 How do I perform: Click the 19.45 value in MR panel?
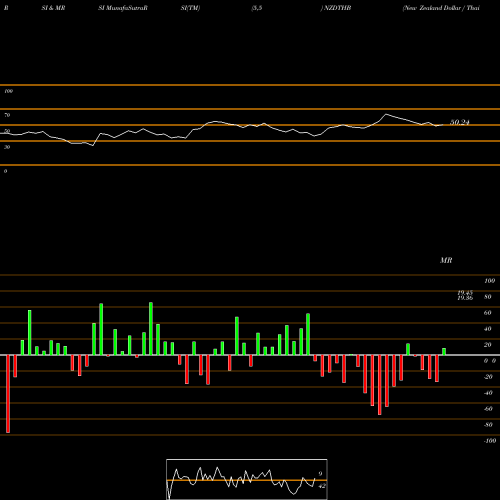click(465, 293)
